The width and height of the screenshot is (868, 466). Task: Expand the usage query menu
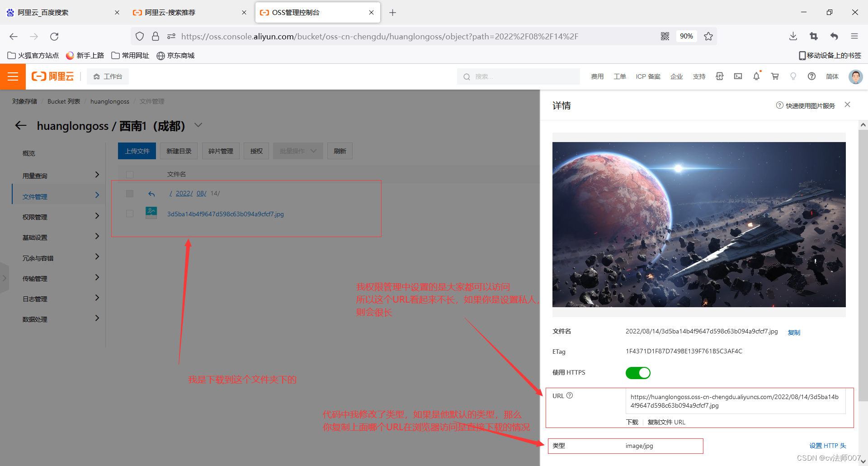[x=97, y=175]
